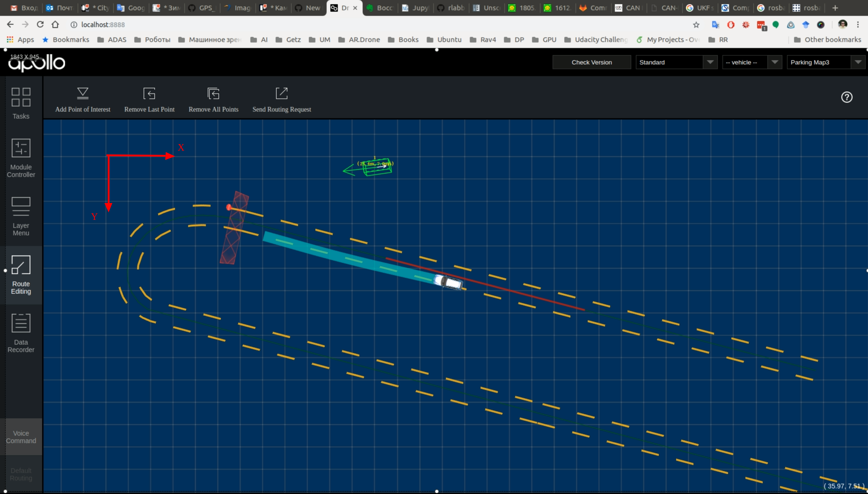This screenshot has width=868, height=494.
Task: Click the white vehicle on the map
Action: click(x=449, y=282)
